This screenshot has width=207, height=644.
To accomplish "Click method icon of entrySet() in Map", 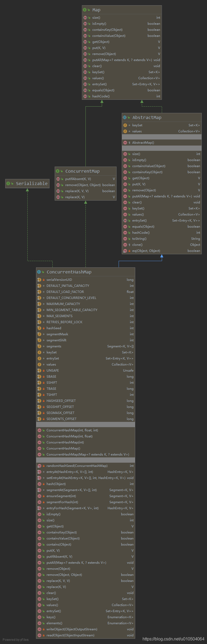I will 85,84.
